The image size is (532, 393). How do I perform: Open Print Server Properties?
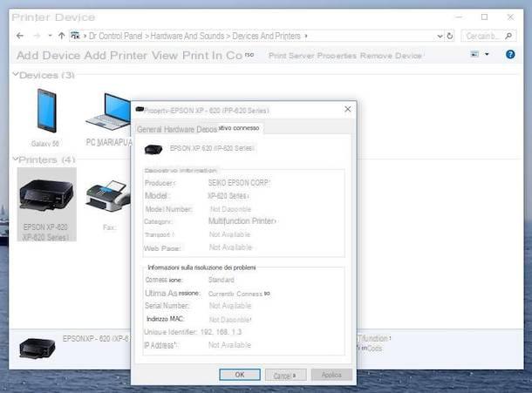pos(312,56)
